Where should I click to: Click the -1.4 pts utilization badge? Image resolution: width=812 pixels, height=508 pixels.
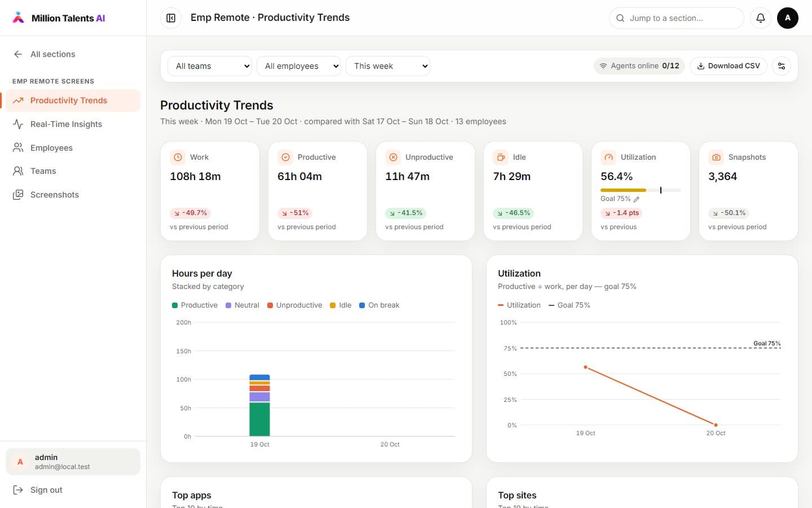(x=622, y=213)
